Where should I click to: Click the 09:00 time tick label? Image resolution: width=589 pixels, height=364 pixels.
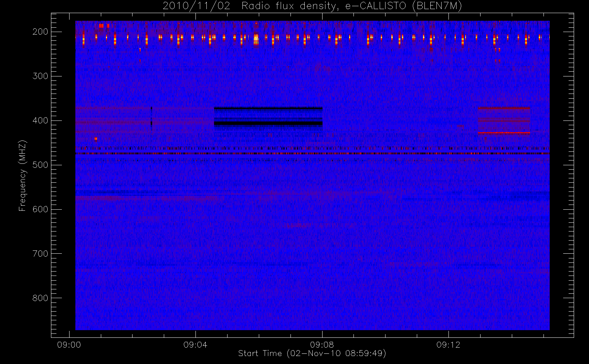[x=69, y=345]
